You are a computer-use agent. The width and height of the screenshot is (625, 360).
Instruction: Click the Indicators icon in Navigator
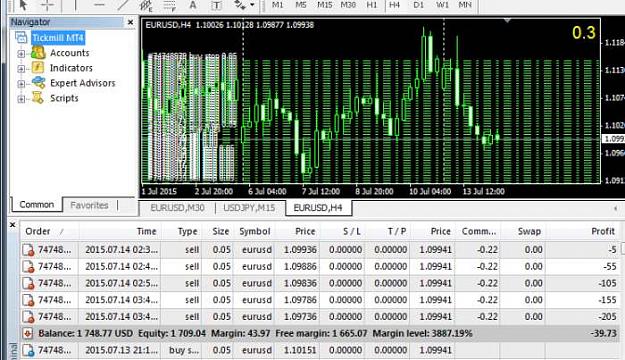[38, 68]
